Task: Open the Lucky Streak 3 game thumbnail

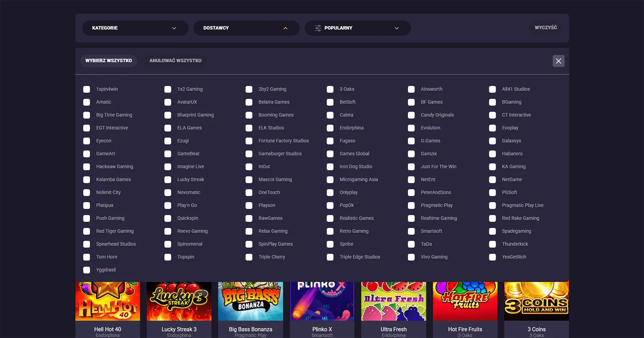Action: click(179, 301)
